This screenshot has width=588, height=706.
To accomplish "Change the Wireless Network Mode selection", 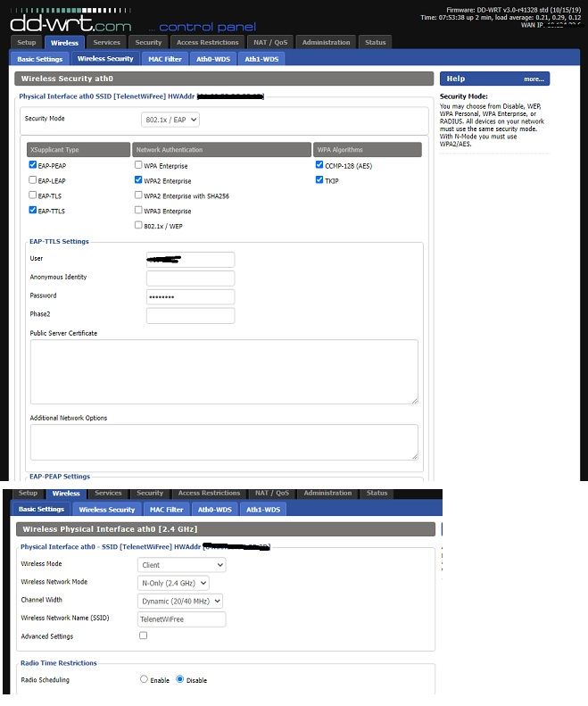I will 174,583.
